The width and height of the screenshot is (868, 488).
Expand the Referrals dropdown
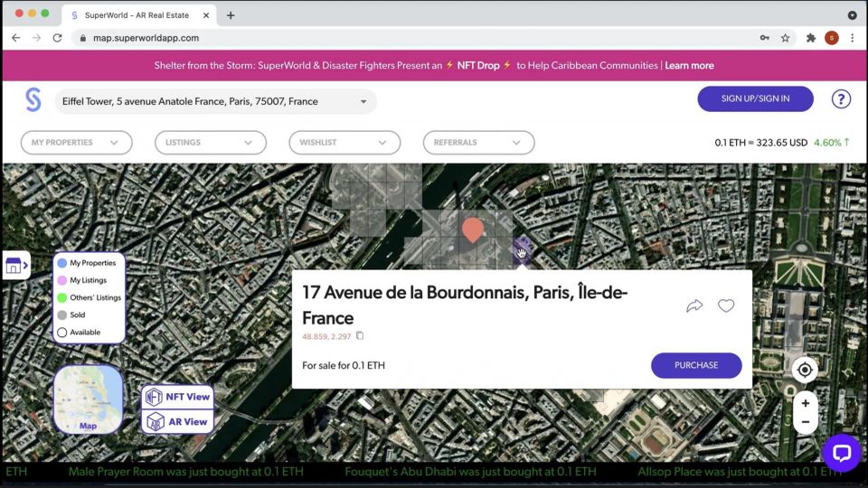pyautogui.click(x=479, y=143)
